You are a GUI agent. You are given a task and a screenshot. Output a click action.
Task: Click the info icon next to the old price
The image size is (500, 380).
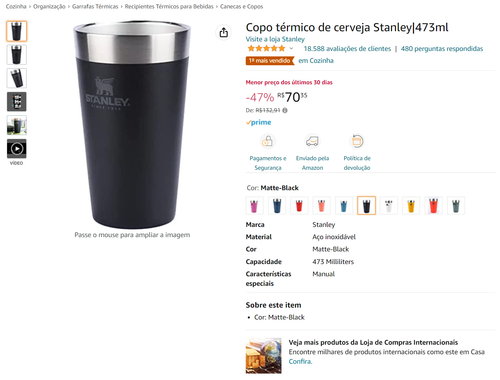click(285, 110)
